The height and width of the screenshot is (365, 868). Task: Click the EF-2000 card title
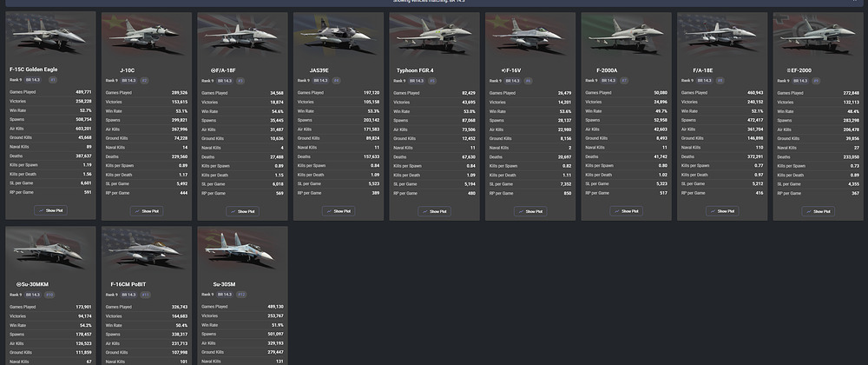[x=799, y=70]
